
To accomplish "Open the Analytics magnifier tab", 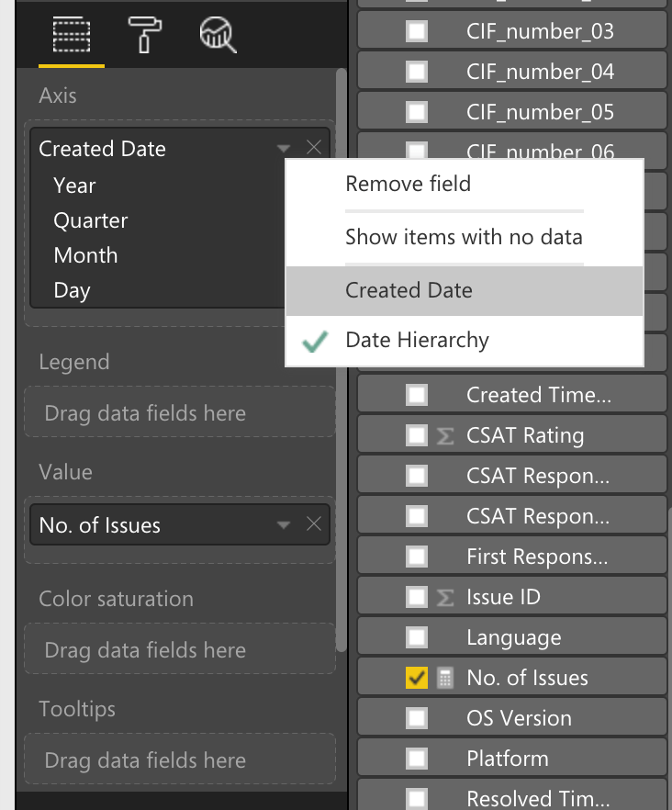I will [x=218, y=35].
